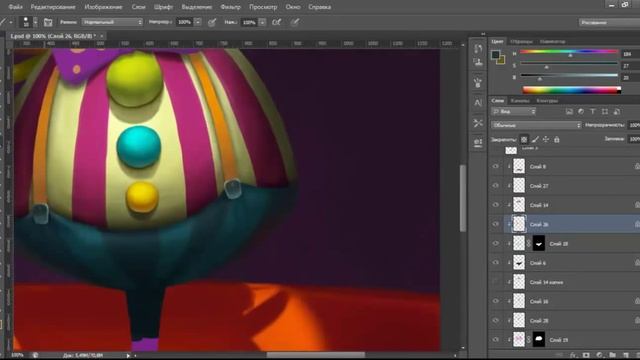The image size is (640, 360).
Task: Open the Редактирование menu
Action: coord(53,7)
